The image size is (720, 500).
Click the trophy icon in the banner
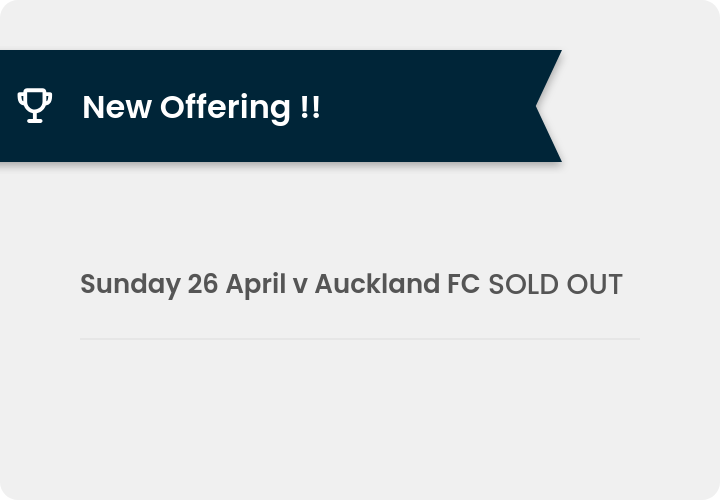tap(34, 106)
